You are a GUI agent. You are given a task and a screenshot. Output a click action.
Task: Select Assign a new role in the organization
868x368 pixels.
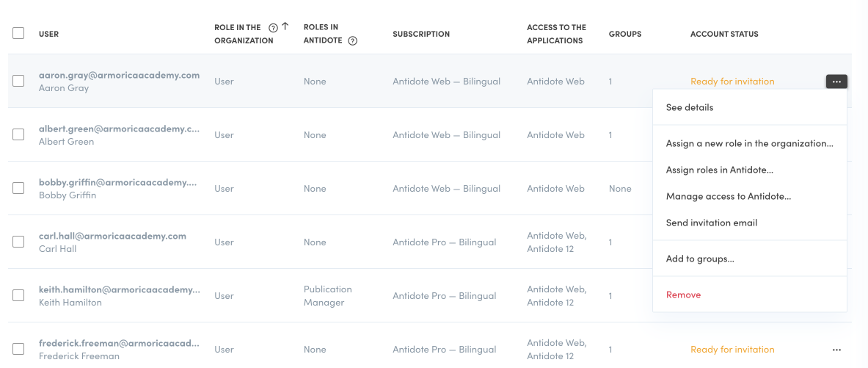749,143
